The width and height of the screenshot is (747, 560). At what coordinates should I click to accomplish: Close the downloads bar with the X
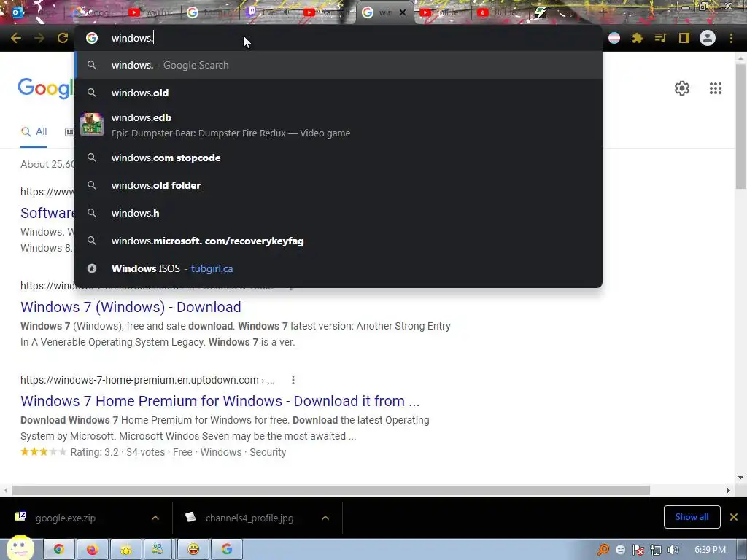(734, 517)
